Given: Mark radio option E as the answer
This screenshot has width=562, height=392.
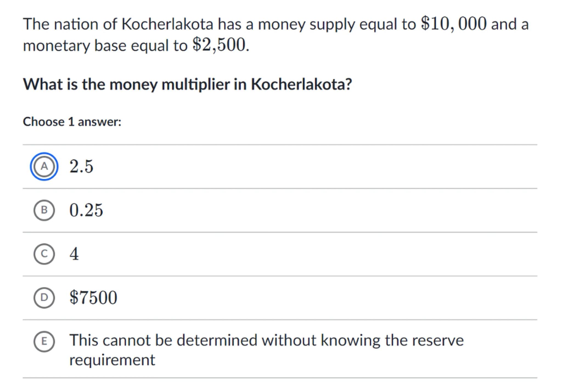Looking at the screenshot, I should coord(44,341).
